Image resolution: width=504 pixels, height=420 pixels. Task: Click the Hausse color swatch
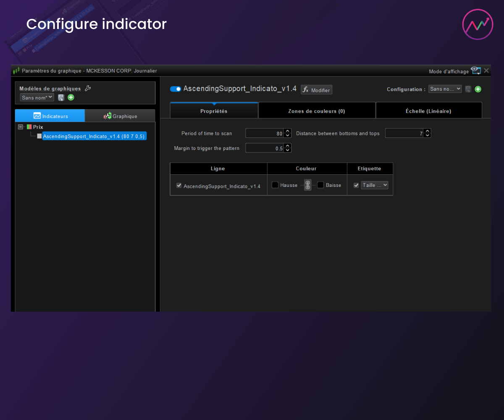275,185
